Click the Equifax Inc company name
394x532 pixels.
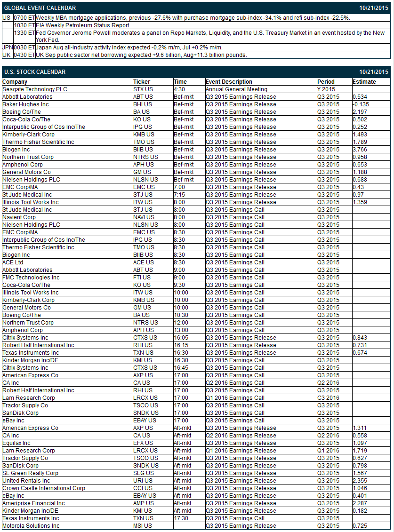(16, 443)
